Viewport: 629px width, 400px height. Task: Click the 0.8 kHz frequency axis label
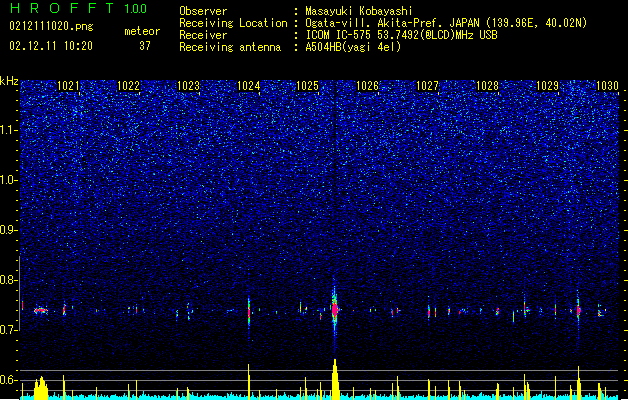(x=9, y=280)
